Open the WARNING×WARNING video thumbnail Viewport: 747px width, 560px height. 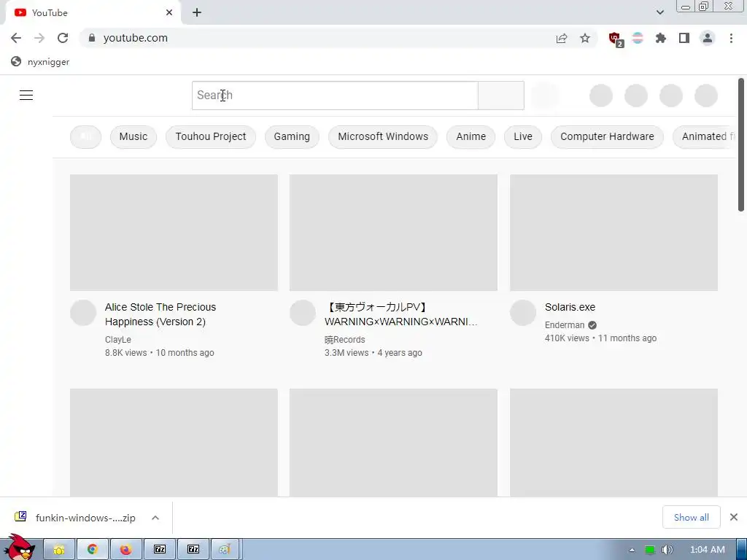tap(393, 233)
